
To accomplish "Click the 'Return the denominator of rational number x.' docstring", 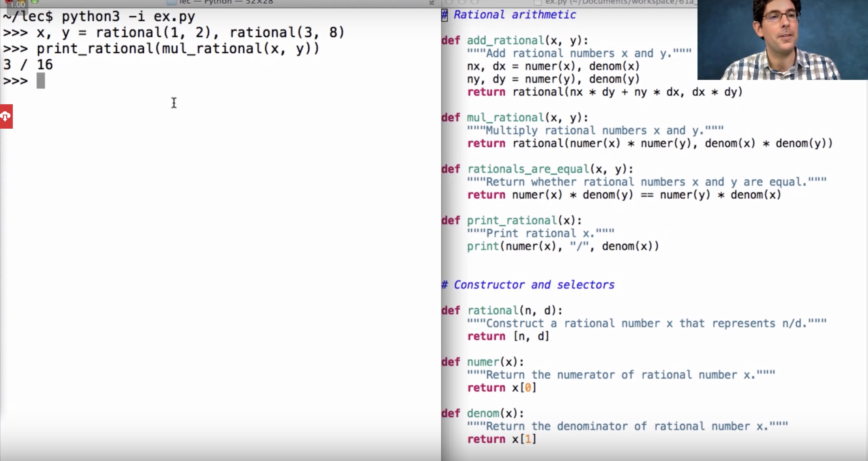I will coord(627,426).
